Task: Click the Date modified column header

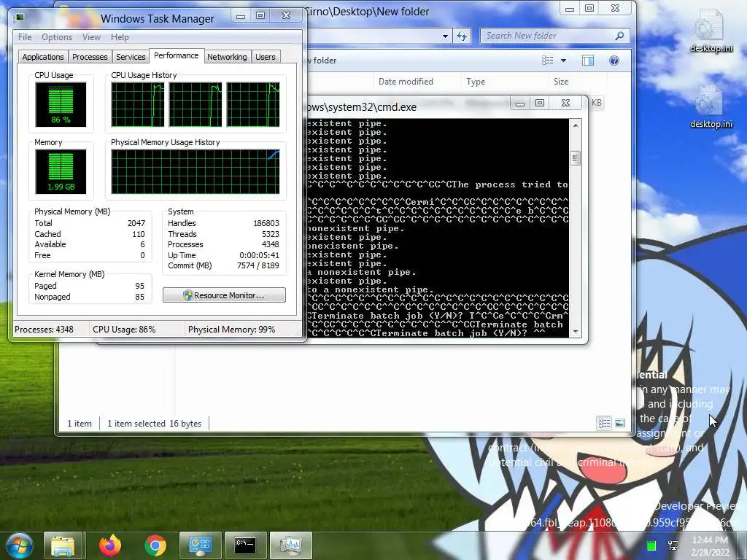Action: click(406, 82)
